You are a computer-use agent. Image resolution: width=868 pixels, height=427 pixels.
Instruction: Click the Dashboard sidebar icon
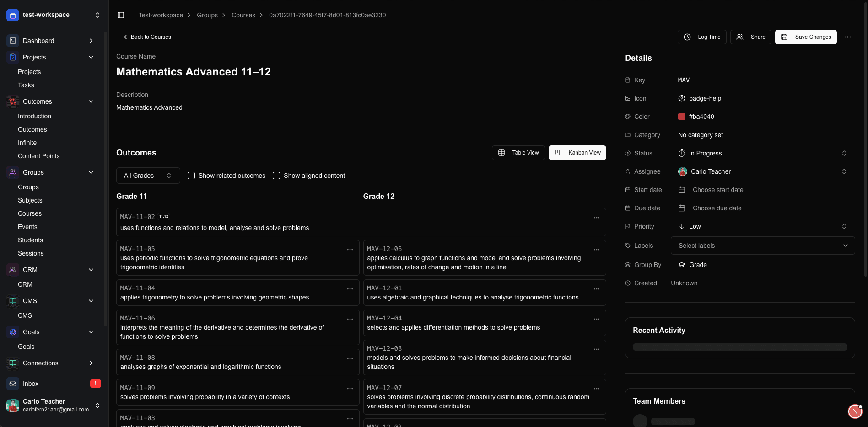click(13, 41)
